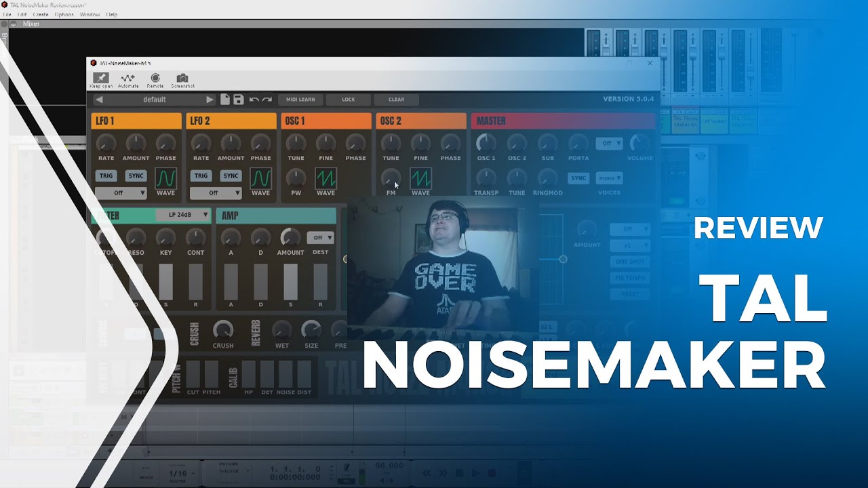Viewport: 868px width, 488px height.
Task: Click the Screenshot camera icon
Action: [182, 79]
